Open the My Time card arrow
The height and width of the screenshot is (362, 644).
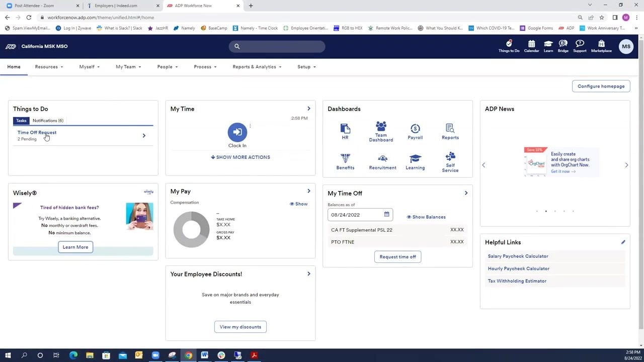(x=309, y=109)
